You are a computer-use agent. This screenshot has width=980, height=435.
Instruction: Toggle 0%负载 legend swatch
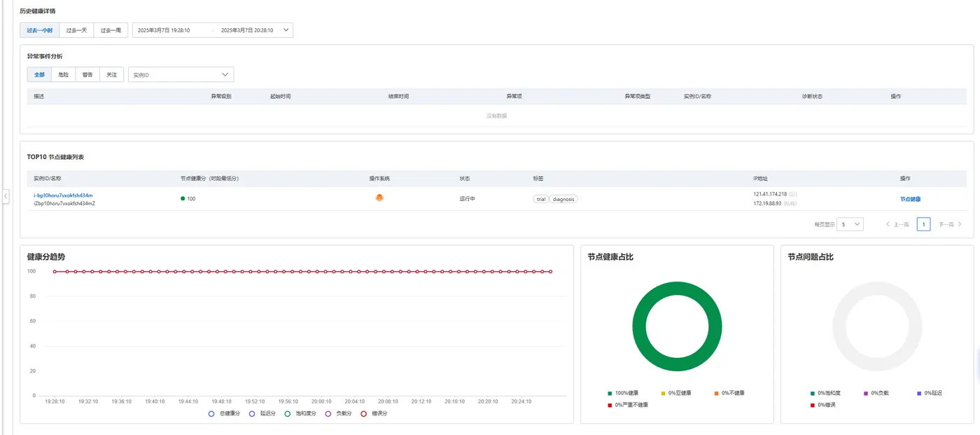pyautogui.click(x=865, y=393)
